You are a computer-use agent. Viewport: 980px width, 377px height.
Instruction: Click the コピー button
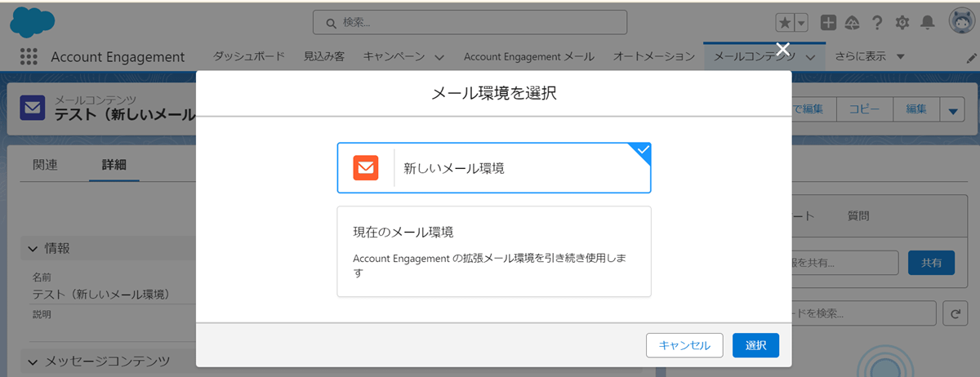[865, 109]
